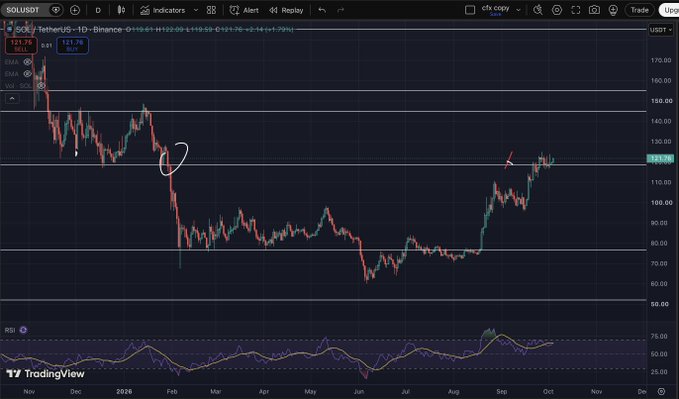
Task: Click the RSI 75.00 scale label
Action: pyautogui.click(x=659, y=336)
